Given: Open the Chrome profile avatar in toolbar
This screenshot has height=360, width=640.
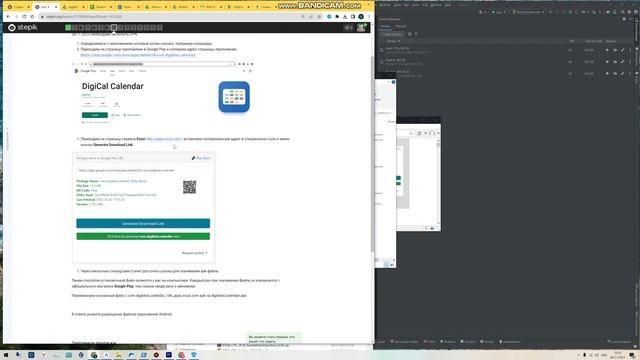Looking at the screenshot, I should point(361,17).
